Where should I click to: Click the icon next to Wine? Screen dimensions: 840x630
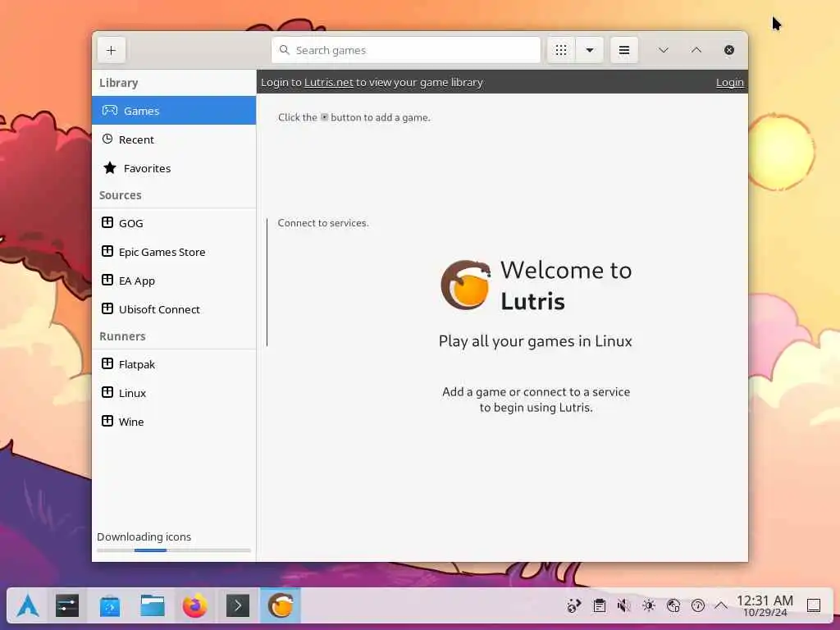[x=107, y=421]
